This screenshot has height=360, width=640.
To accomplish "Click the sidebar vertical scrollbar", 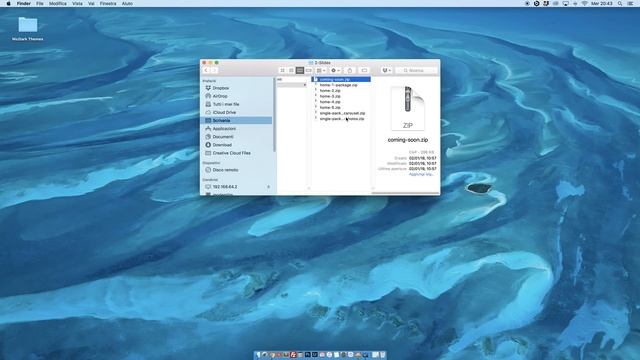I will tap(275, 115).
